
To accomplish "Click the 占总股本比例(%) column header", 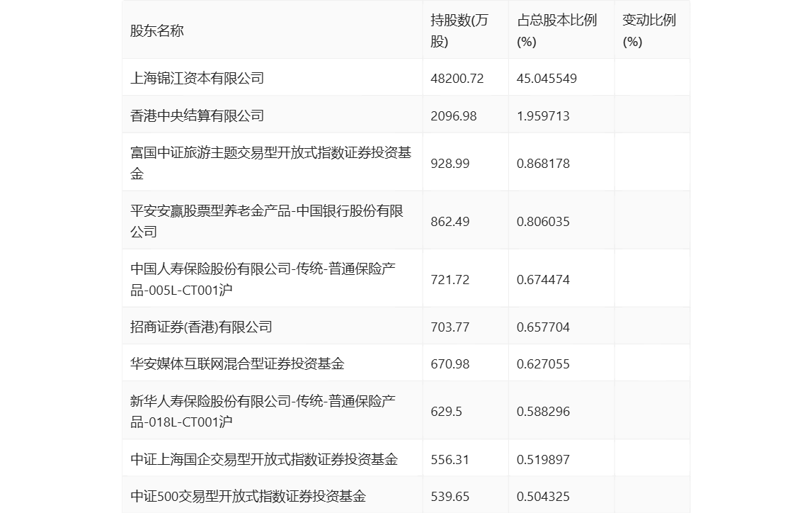I will (556, 31).
